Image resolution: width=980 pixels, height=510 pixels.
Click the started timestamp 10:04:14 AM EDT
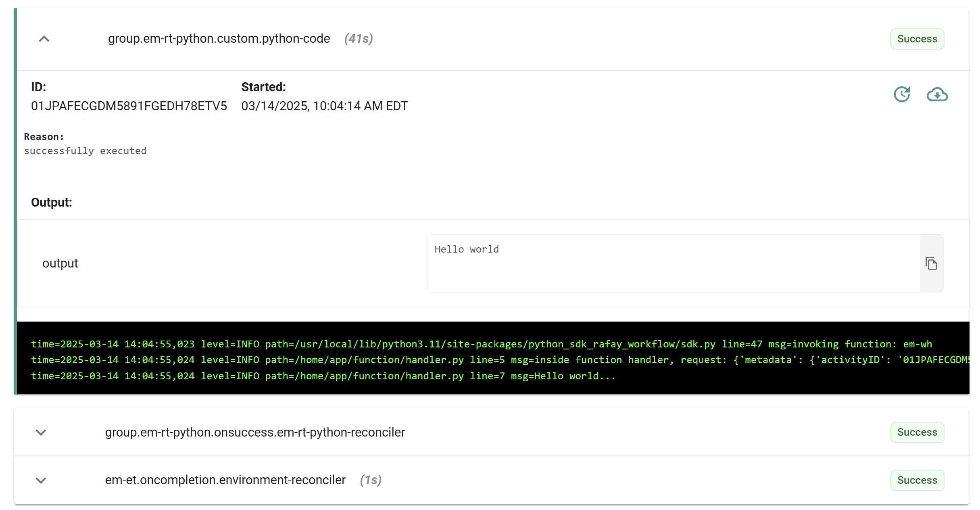(x=324, y=106)
